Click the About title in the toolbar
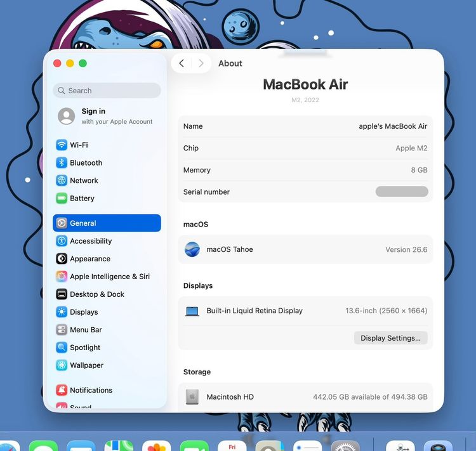Image resolution: width=476 pixels, height=451 pixels. tap(230, 63)
